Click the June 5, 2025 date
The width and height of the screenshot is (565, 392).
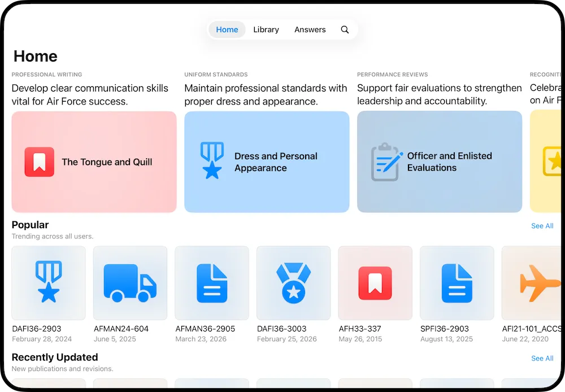[115, 339]
